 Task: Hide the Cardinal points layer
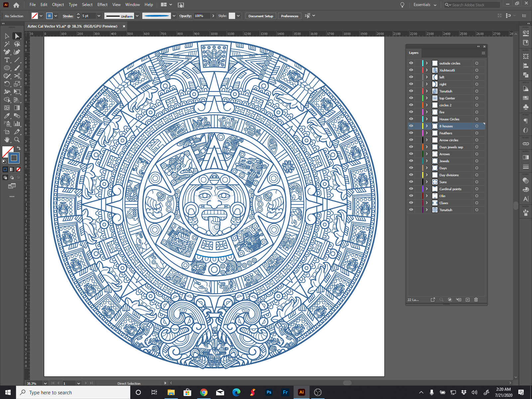point(411,189)
